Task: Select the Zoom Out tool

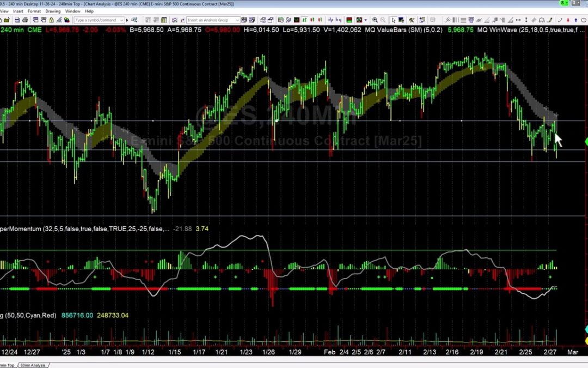Action: [383, 20]
